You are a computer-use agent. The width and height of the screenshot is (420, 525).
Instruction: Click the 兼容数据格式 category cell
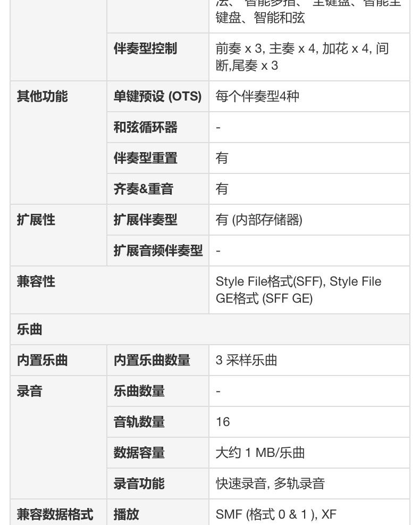[55, 514]
